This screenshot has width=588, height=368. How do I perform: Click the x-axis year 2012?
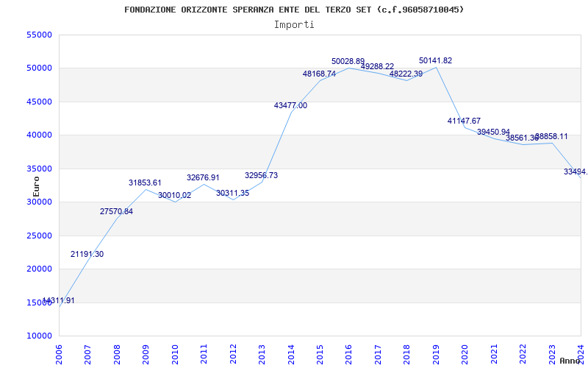pos(233,355)
